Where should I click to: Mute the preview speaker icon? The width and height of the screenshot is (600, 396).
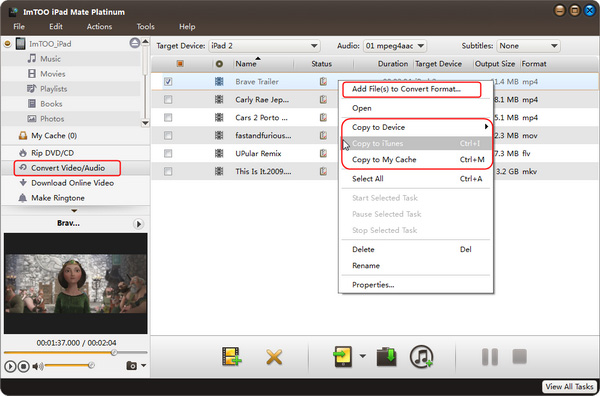38,367
